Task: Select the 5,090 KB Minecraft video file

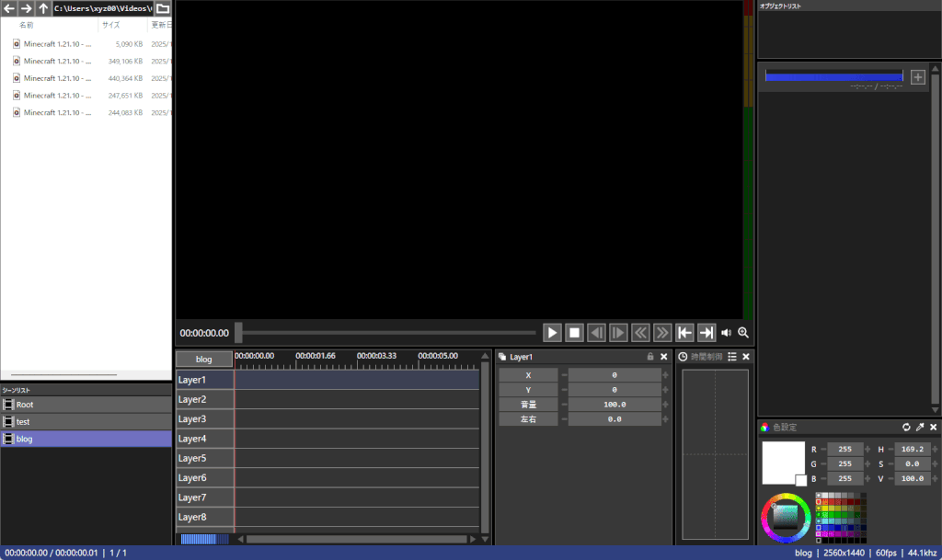Action: pyautogui.click(x=55, y=43)
